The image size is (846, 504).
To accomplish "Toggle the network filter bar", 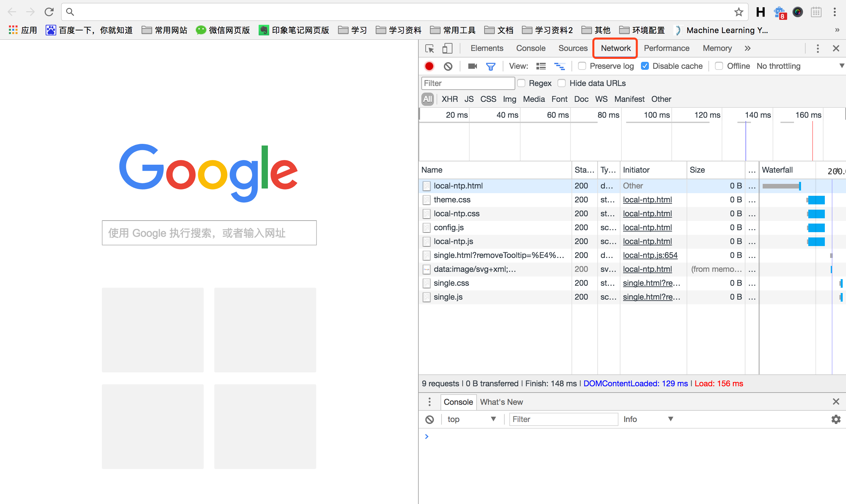I will tap(491, 66).
